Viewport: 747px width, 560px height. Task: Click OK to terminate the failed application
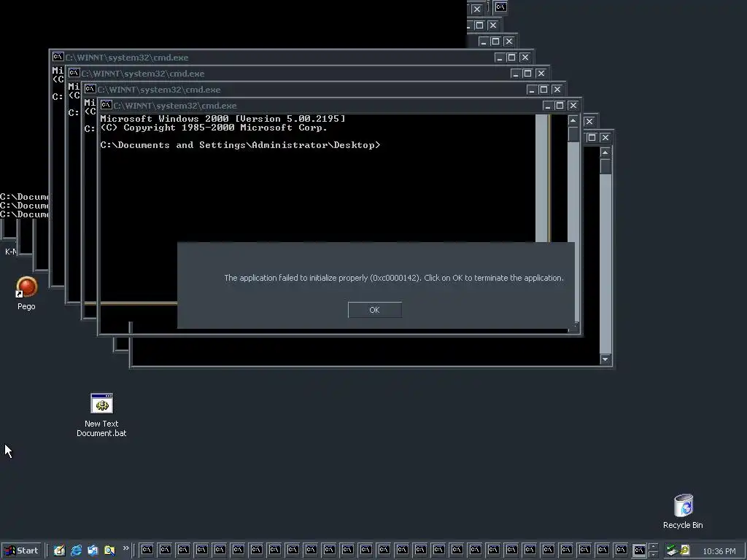click(374, 310)
